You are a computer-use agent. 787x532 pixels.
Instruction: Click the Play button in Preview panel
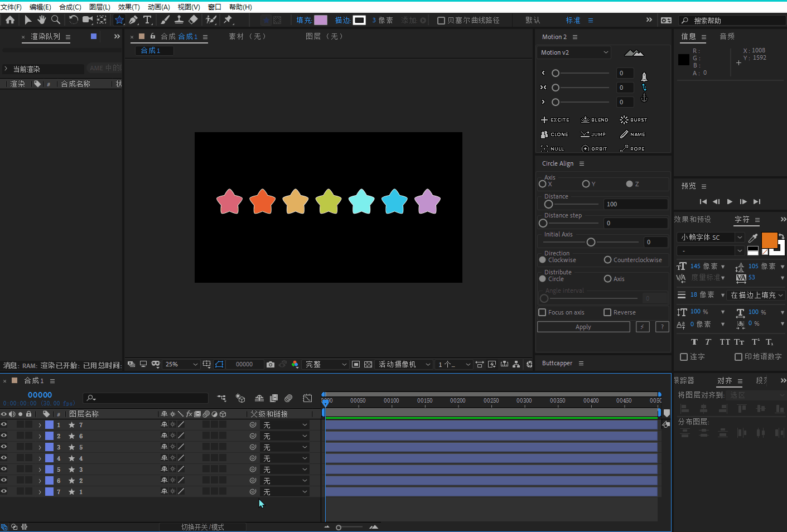[x=730, y=202]
